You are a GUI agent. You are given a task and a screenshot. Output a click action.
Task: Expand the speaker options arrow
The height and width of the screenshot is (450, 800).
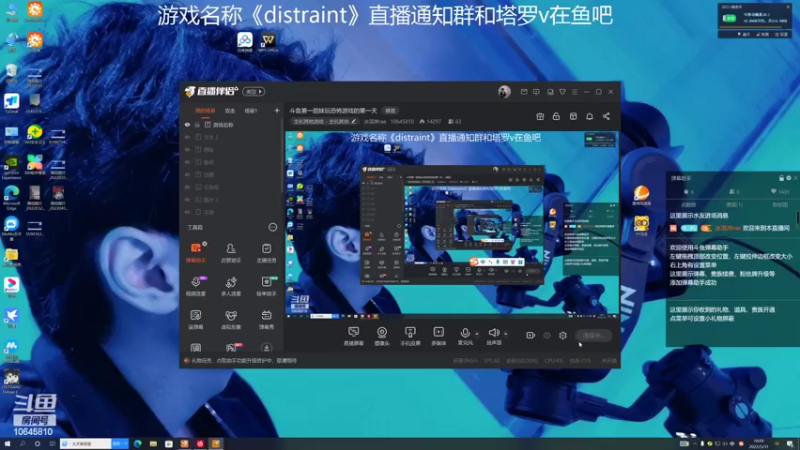tap(506, 334)
